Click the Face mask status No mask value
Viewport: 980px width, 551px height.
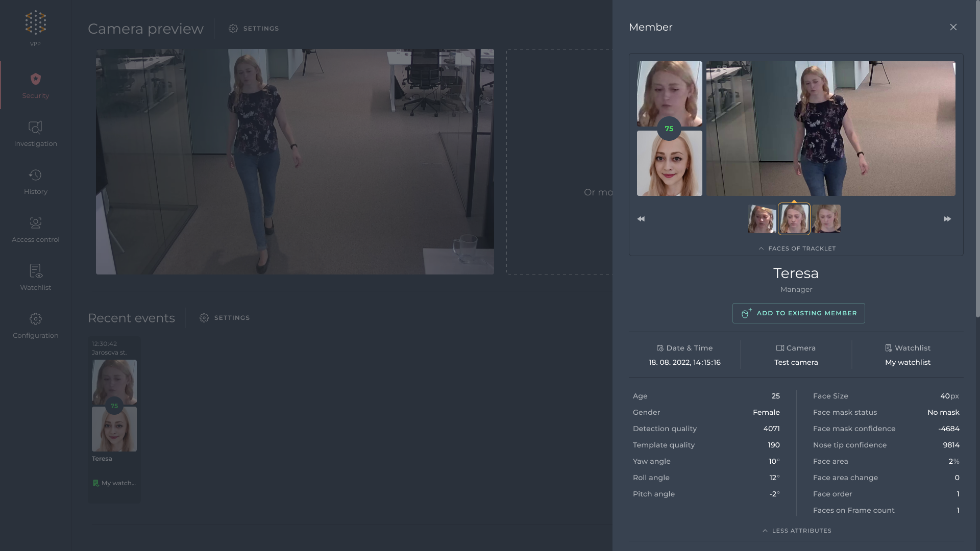(x=943, y=412)
